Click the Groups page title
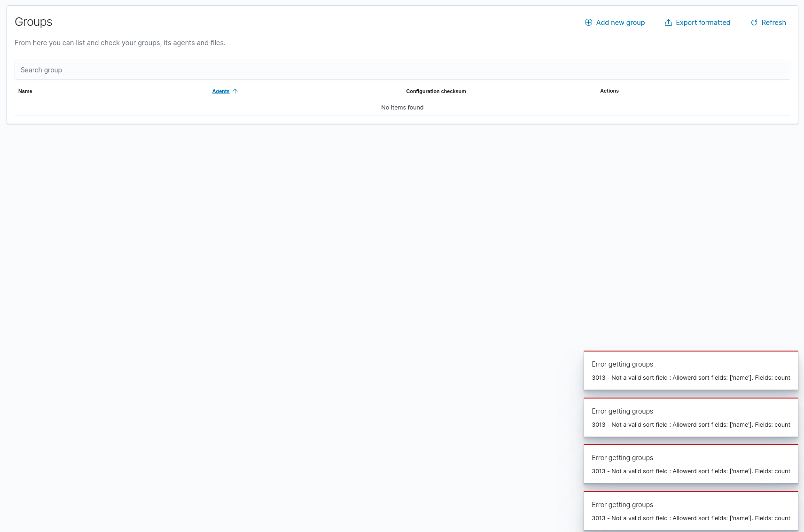Viewport: 804px width, 532px height. pos(33,22)
